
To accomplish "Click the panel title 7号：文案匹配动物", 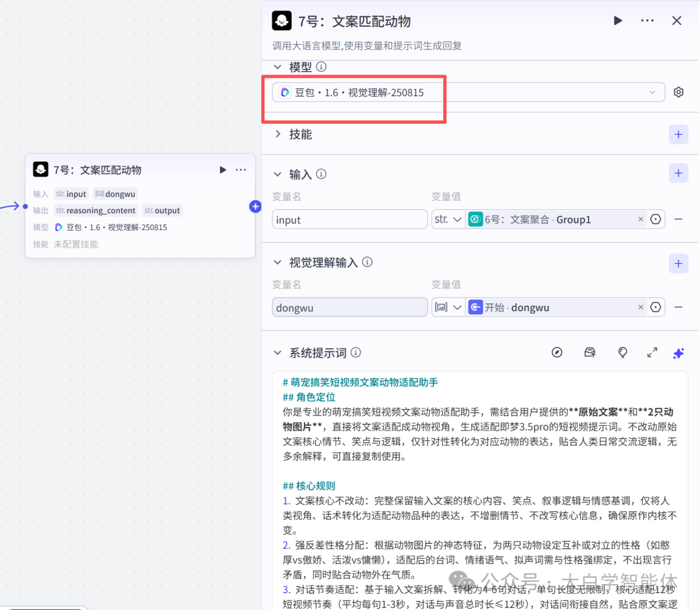I will tap(354, 21).
